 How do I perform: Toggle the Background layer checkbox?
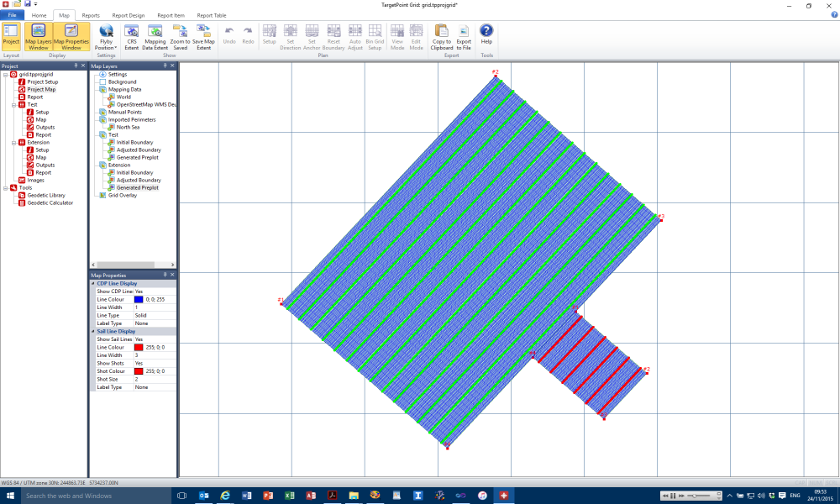tap(102, 81)
